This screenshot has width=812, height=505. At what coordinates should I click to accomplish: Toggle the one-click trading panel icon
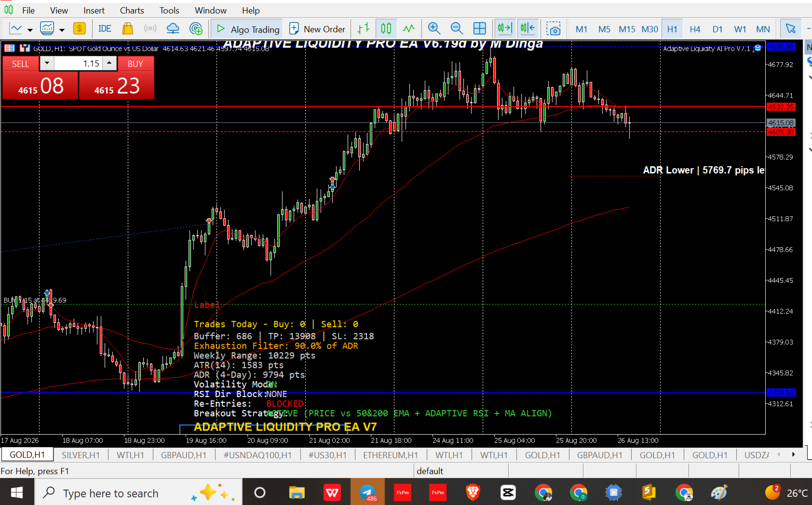click(x=9, y=48)
